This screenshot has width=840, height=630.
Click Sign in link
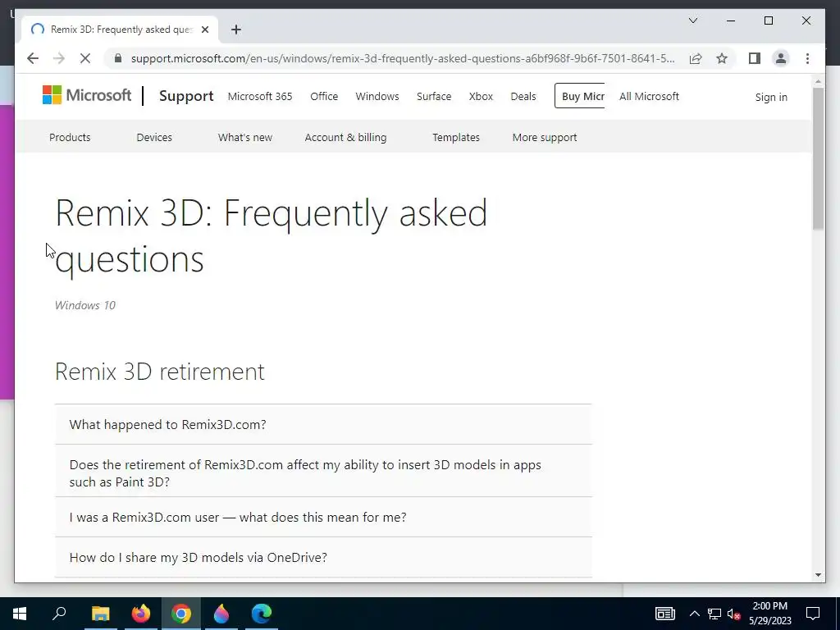pos(771,97)
